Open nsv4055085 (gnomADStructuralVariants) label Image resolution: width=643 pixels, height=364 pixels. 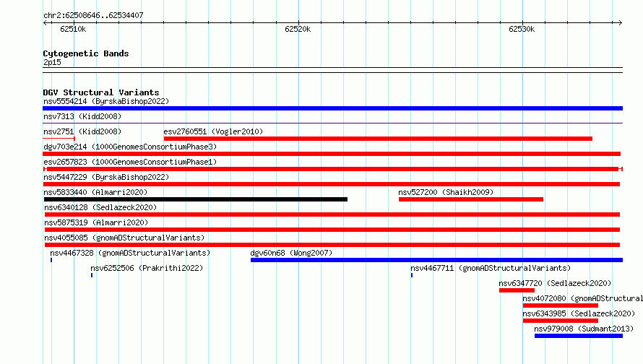(124, 238)
